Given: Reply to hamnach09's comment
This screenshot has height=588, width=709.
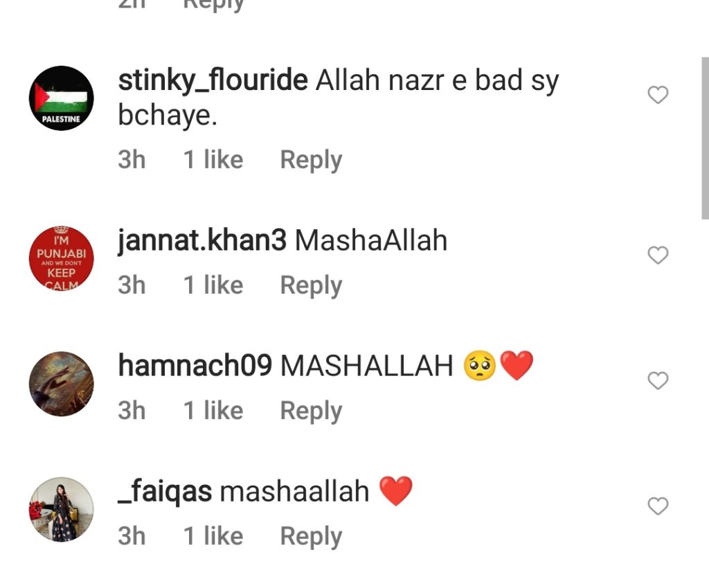Looking at the screenshot, I should pos(311,411).
